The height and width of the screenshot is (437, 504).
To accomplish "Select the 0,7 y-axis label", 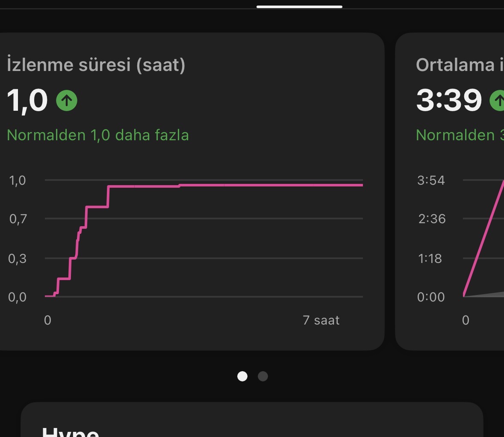I will coord(18,219).
